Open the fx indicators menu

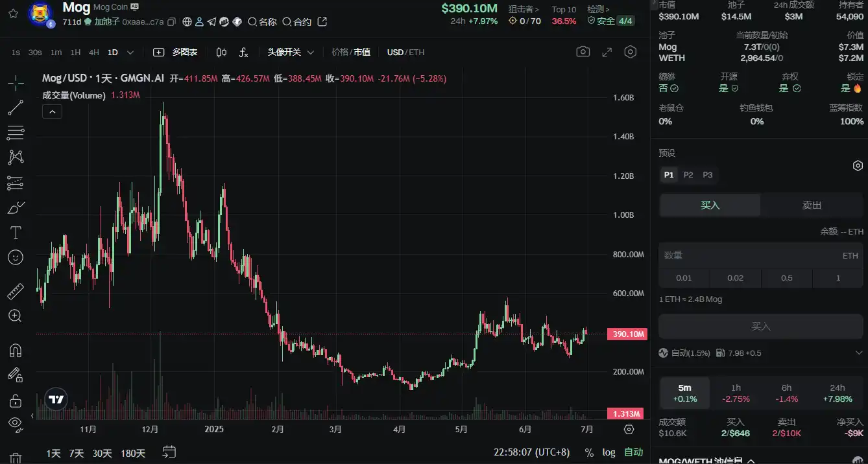tap(243, 52)
